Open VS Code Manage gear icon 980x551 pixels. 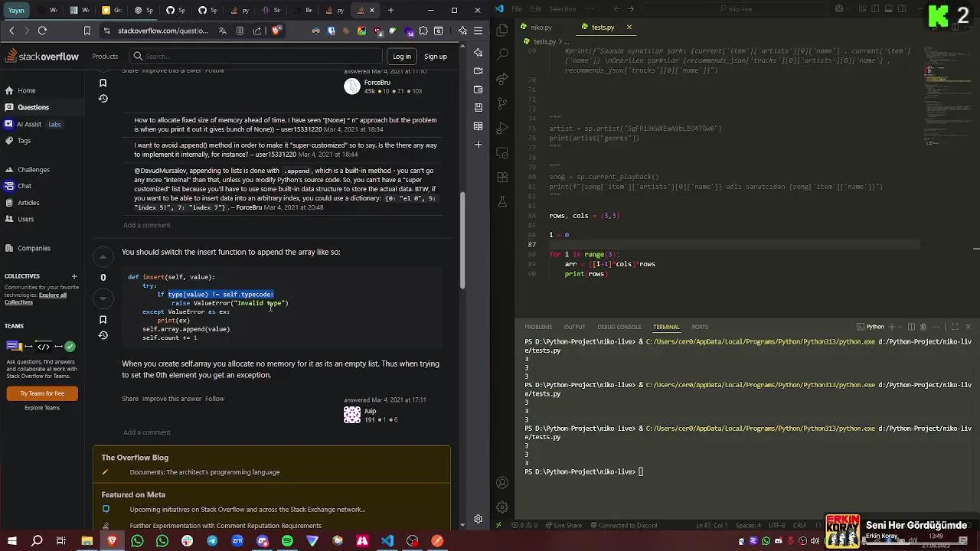502,507
